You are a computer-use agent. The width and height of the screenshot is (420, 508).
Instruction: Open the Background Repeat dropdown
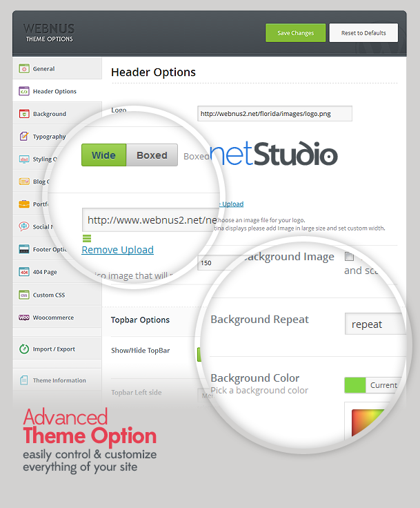(376, 324)
